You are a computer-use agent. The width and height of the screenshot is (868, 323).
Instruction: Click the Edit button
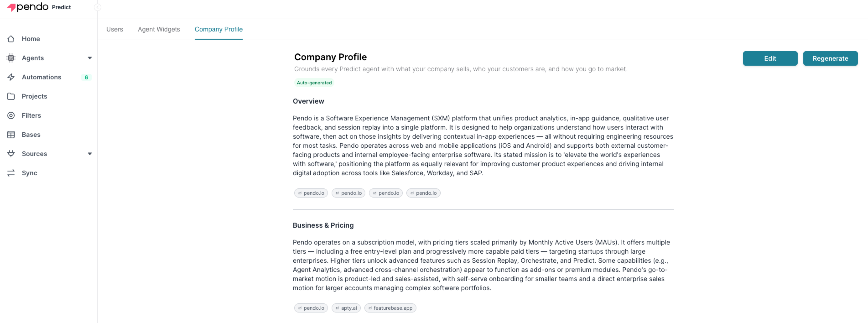pos(770,58)
